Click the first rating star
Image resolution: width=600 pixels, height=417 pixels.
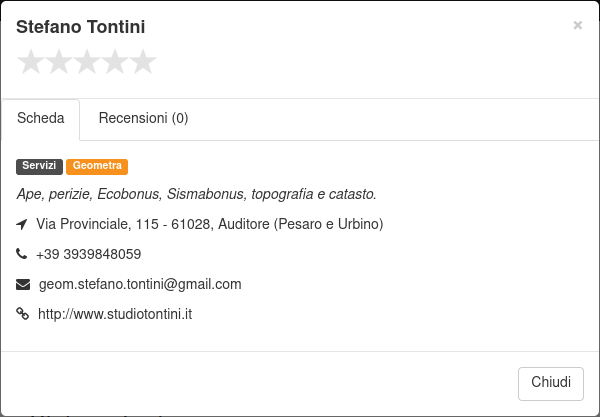31,62
